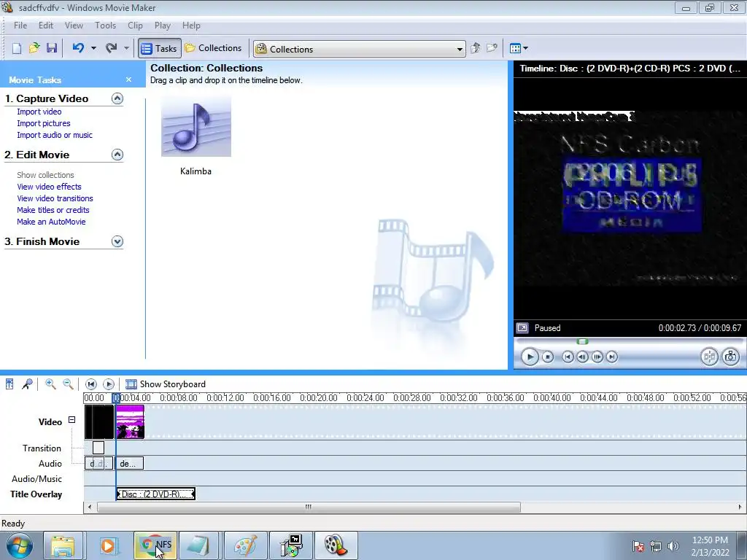Image resolution: width=747 pixels, height=560 pixels.
Task: Open the Clip menu
Action: (x=135, y=26)
